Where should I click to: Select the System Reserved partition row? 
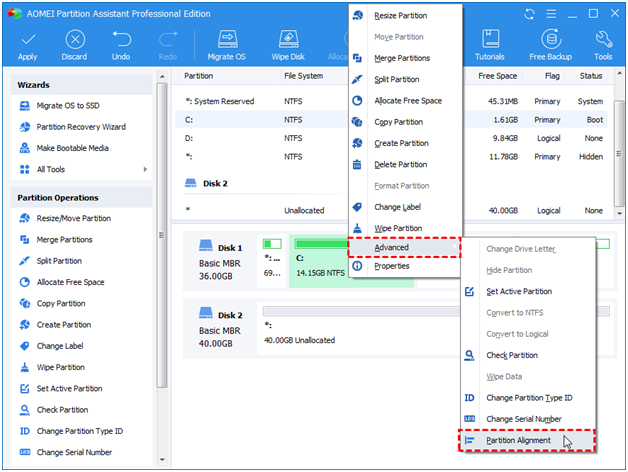(391, 101)
